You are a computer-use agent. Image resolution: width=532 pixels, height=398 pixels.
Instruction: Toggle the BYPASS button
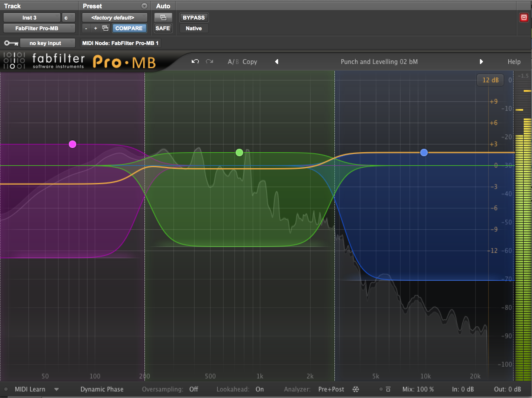point(194,17)
